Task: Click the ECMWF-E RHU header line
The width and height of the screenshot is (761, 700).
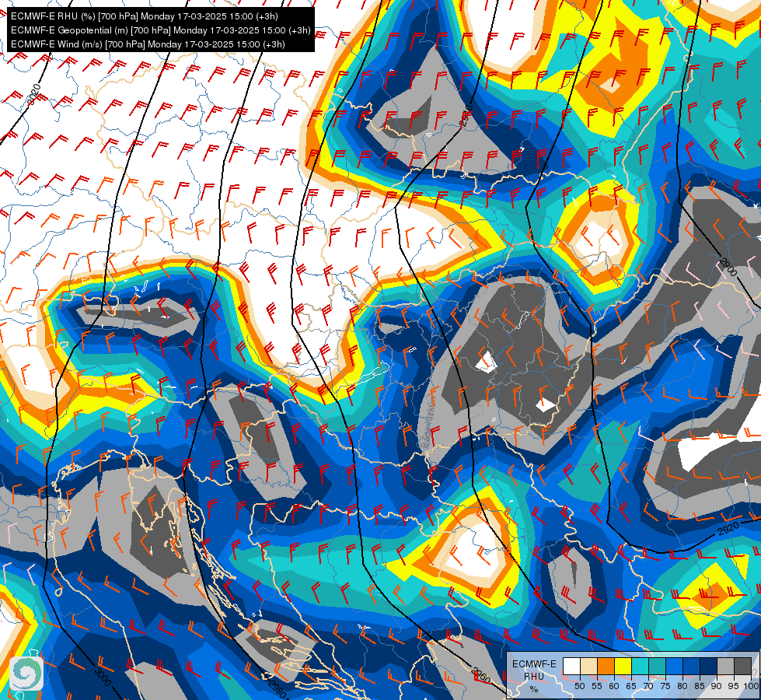Action: (x=144, y=16)
